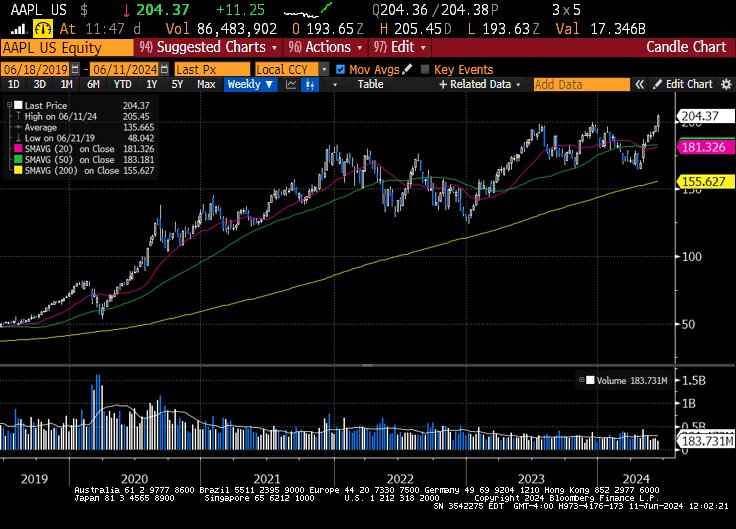Image resolution: width=736 pixels, height=529 pixels.
Task: Click the +11.25 price change value
Action: tap(241, 10)
